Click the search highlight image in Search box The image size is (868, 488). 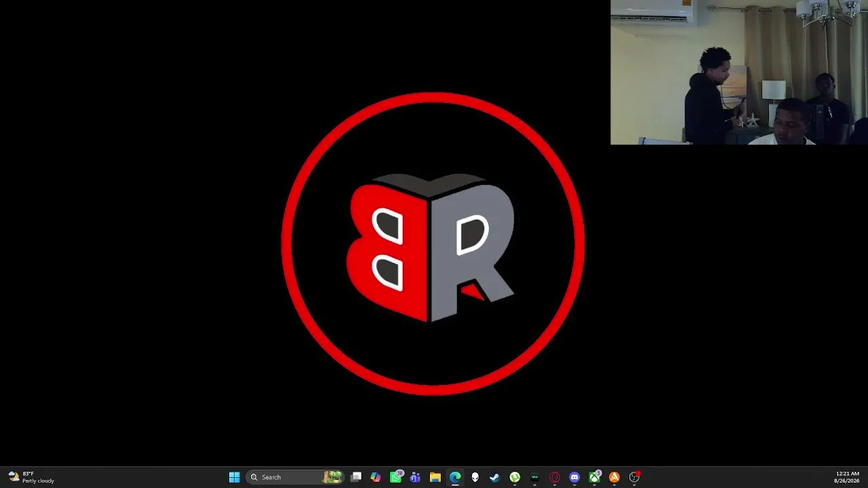click(333, 477)
